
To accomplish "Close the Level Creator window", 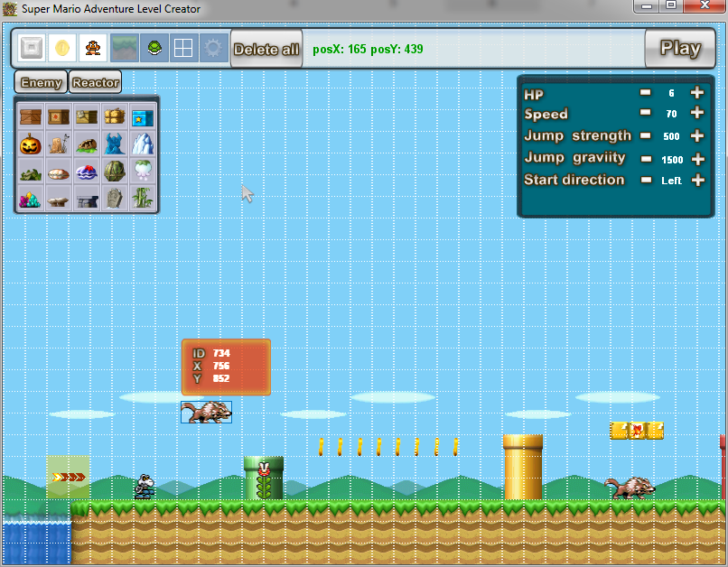I will pyautogui.click(x=705, y=5).
